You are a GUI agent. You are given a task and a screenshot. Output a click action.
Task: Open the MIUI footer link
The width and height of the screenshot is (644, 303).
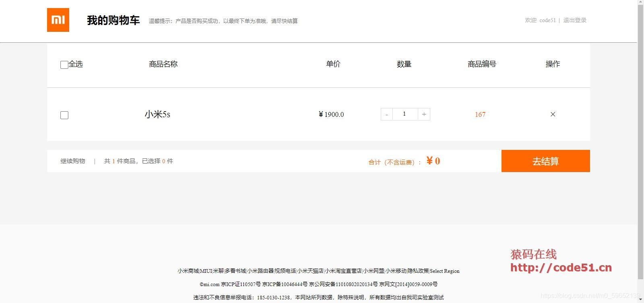click(x=206, y=271)
